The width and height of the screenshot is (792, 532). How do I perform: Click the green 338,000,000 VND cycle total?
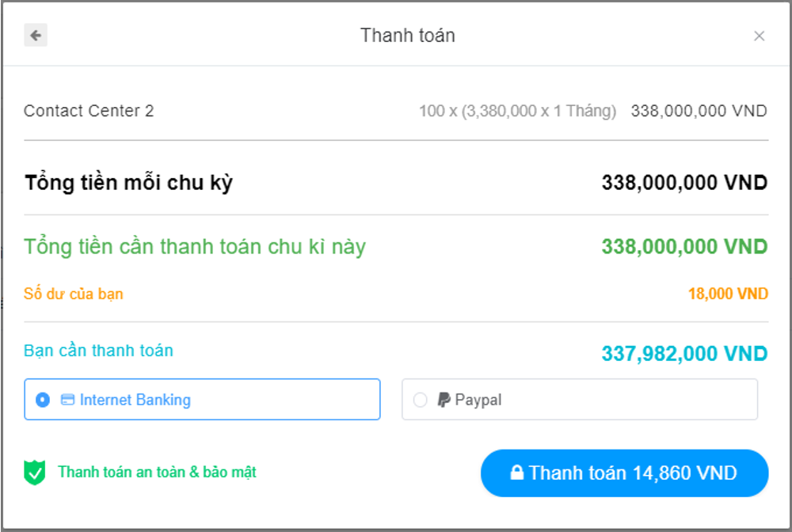pos(684,246)
